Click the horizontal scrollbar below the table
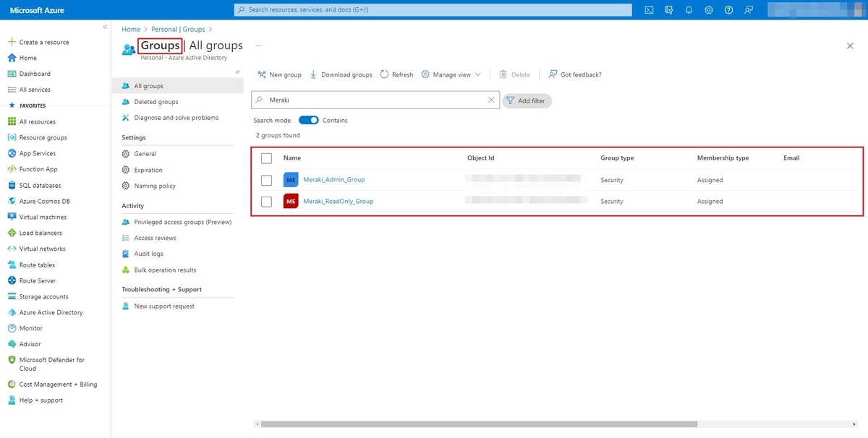The image size is (868, 438). tap(479, 424)
